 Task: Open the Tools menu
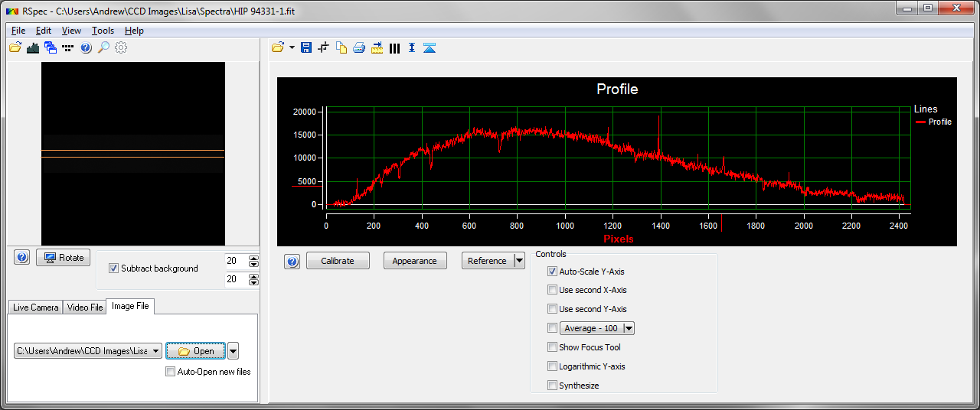click(x=103, y=31)
